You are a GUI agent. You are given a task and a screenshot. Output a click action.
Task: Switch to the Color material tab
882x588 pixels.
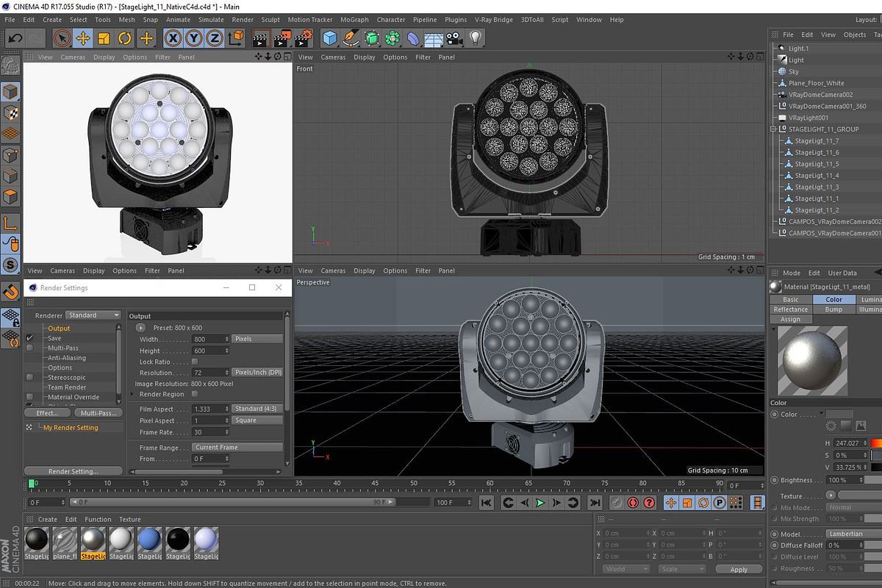pos(833,299)
